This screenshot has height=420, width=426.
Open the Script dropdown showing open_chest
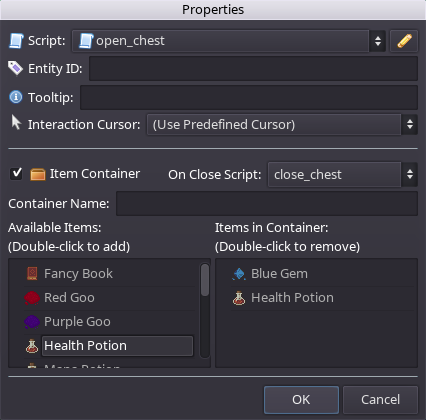click(x=229, y=41)
